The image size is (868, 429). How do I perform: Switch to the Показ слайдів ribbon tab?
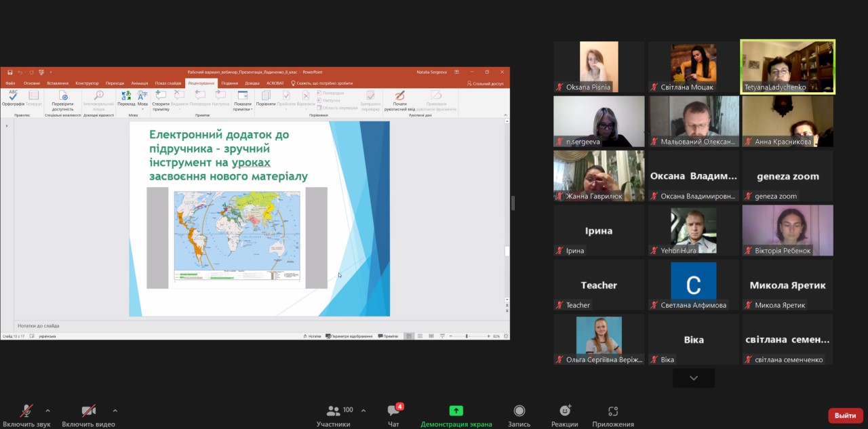[x=168, y=83]
